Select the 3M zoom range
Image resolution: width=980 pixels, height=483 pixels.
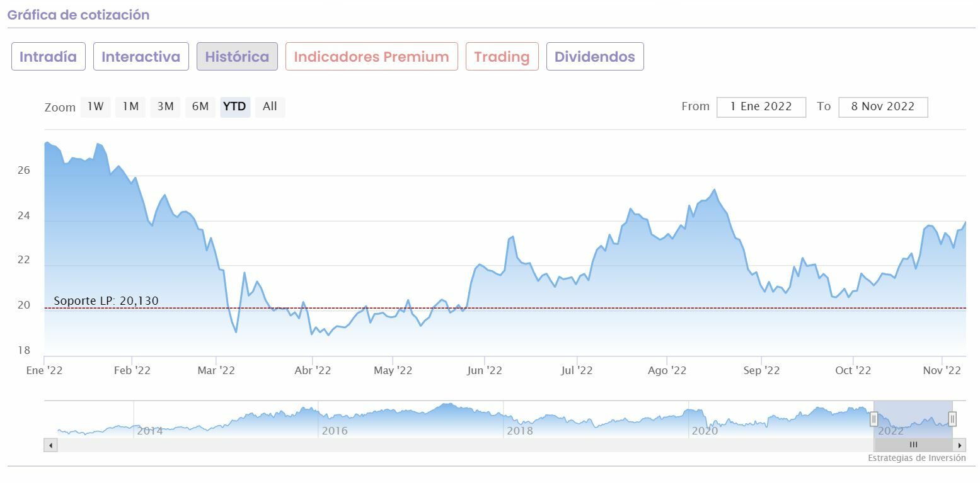coord(166,107)
